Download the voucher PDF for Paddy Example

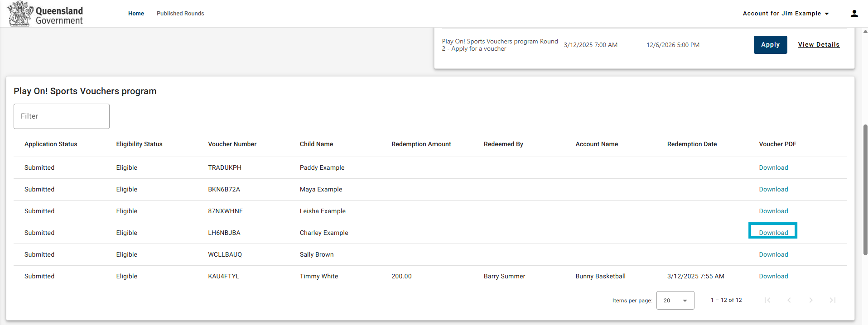pos(773,167)
